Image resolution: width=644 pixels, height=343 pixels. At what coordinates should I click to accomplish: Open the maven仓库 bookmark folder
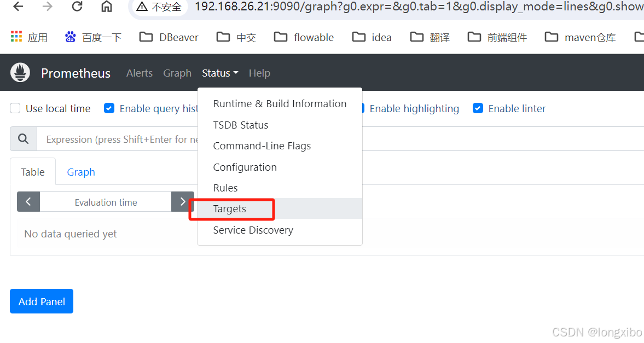(581, 37)
